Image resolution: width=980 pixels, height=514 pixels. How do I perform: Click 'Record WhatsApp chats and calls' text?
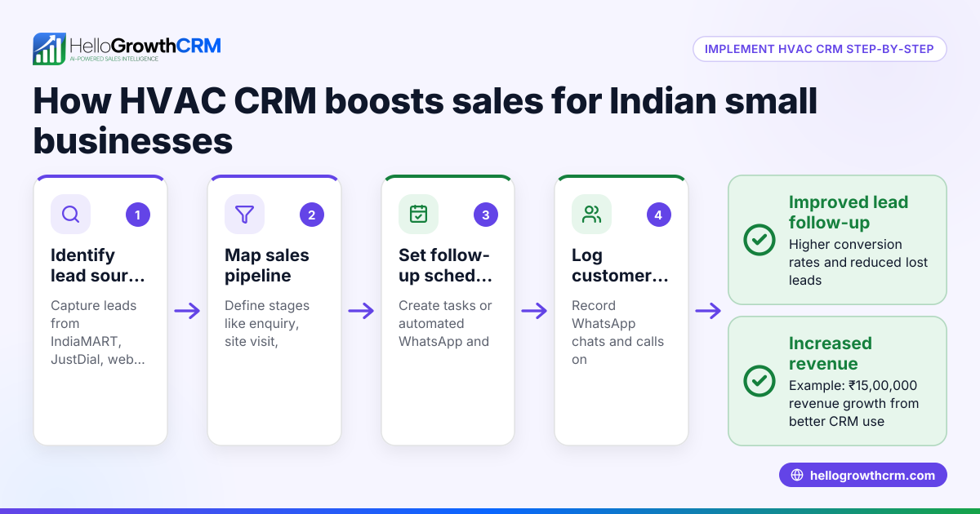pyautogui.click(x=618, y=332)
